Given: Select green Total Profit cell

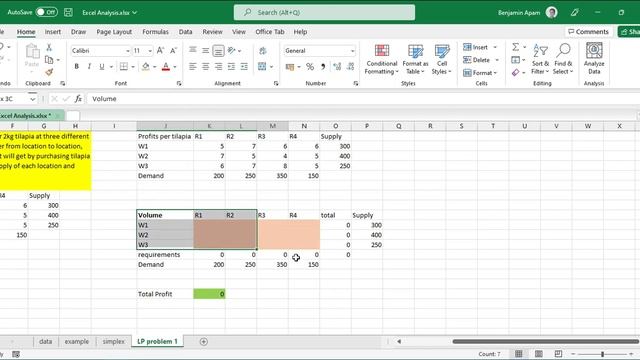Looking at the screenshot, I should [x=209, y=294].
